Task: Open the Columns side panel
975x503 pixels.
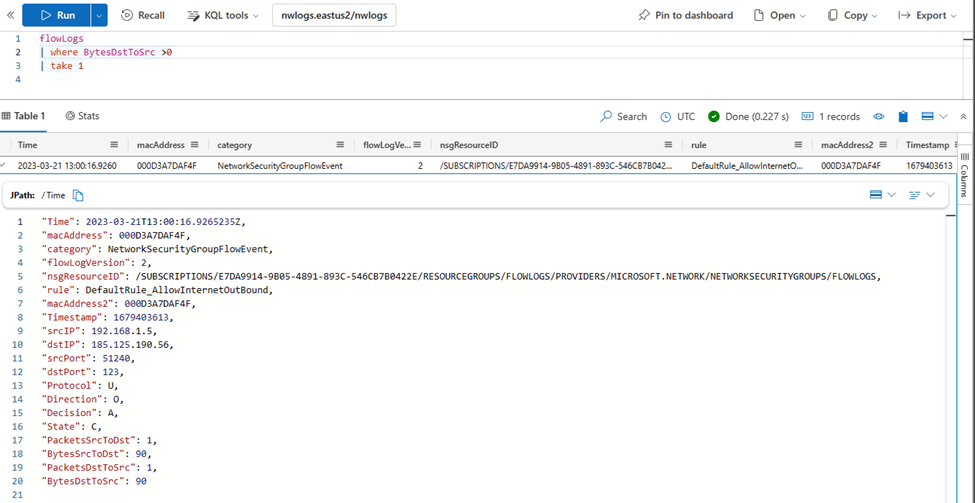Action: [964, 180]
